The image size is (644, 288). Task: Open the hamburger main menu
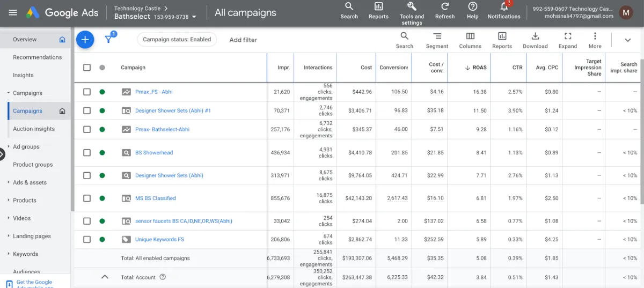[13, 13]
